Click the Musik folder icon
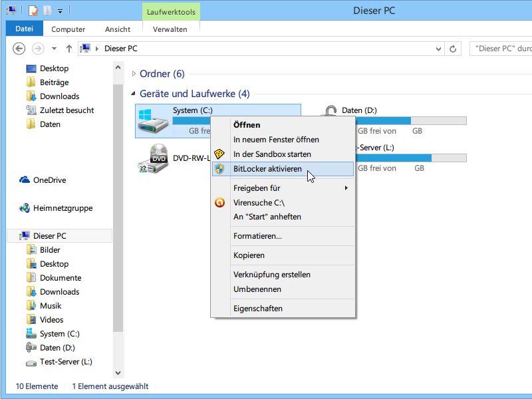Screen dimensions: 532x399 [31, 305]
